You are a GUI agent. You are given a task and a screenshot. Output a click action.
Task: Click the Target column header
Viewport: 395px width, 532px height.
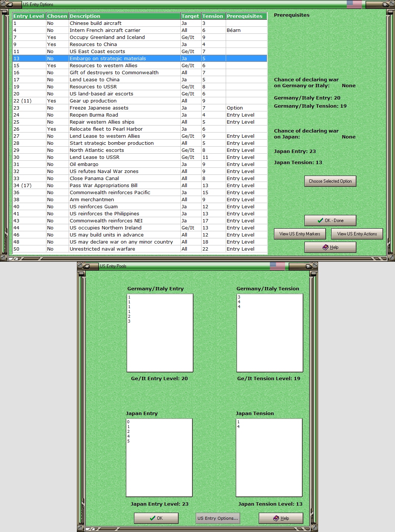tap(191, 16)
